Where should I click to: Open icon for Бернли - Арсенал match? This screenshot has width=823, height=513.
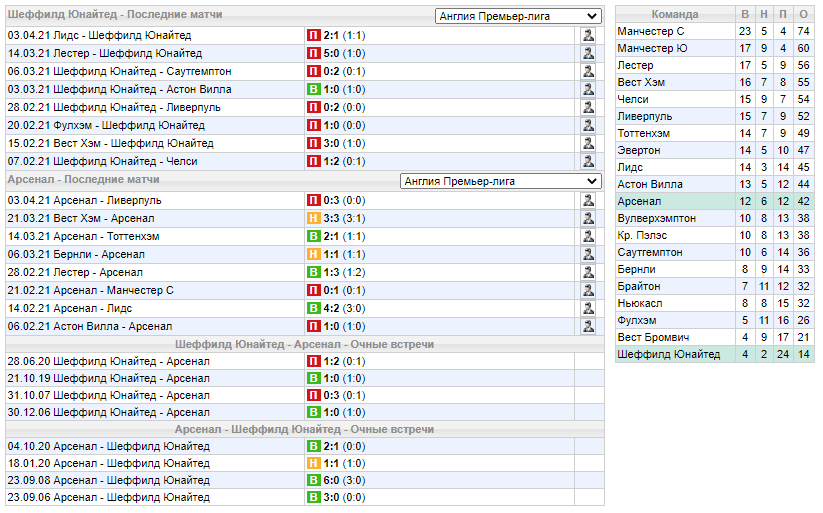click(x=588, y=254)
